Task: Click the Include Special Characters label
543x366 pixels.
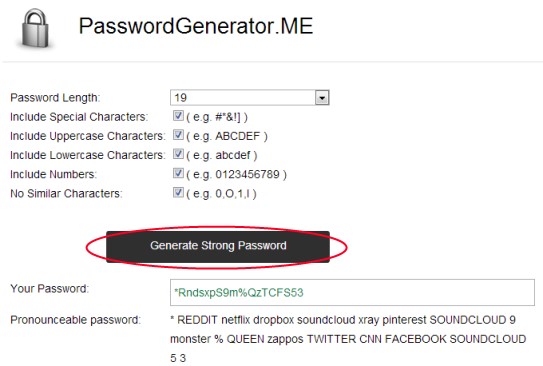Action: point(79,117)
